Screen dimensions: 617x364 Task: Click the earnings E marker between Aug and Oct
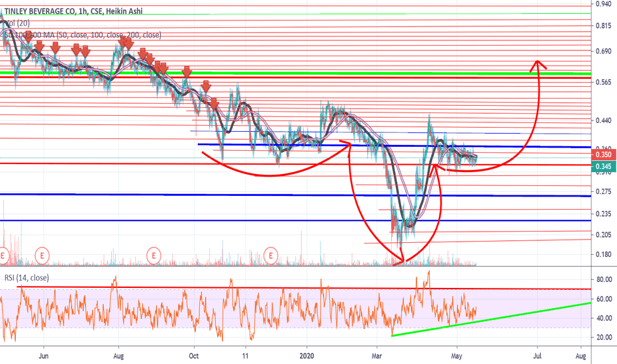(x=154, y=255)
